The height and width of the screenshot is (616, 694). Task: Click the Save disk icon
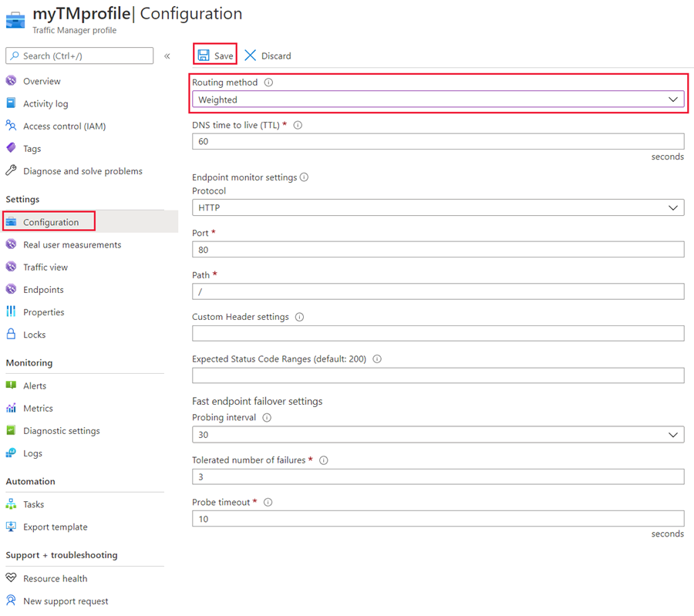click(204, 56)
